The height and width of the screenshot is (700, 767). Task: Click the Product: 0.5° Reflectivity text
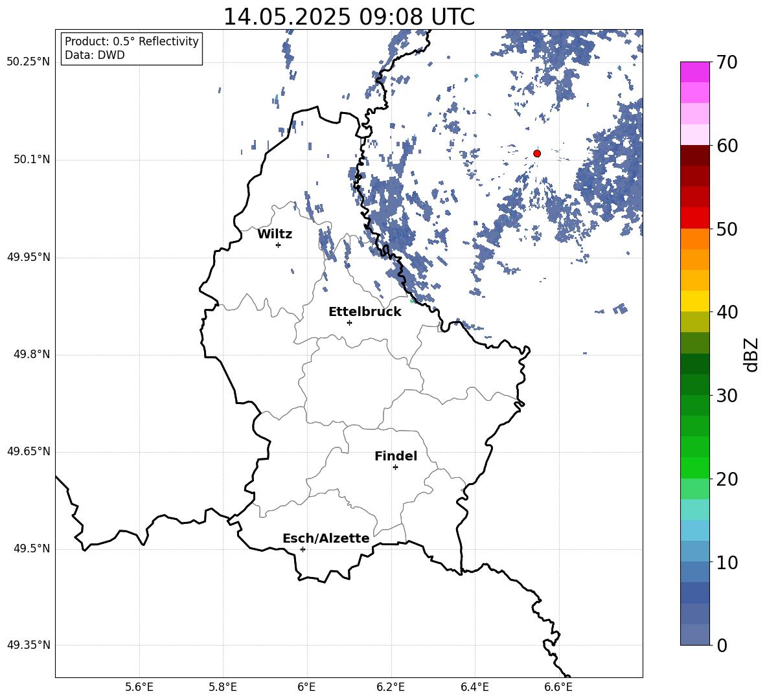[132, 41]
